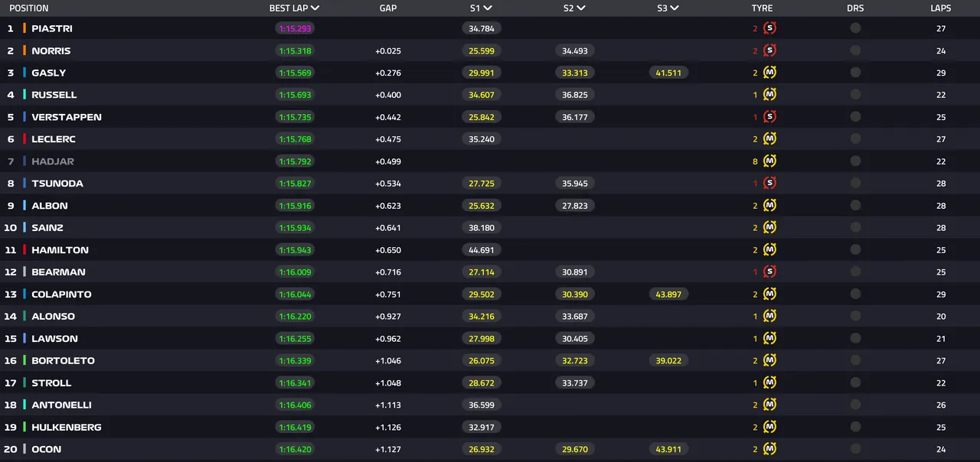This screenshot has width=980, height=462.
Task: Click Bortoleto's green team color bar
Action: pos(24,360)
